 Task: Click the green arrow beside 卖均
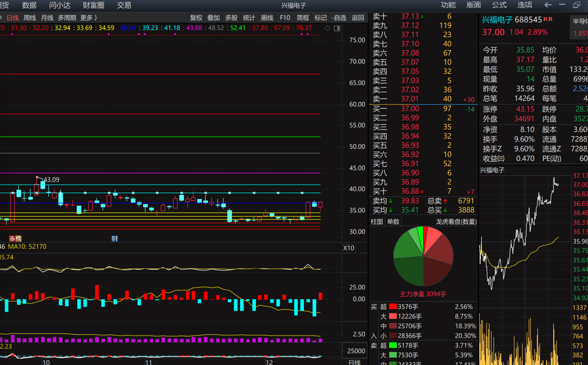(391, 201)
